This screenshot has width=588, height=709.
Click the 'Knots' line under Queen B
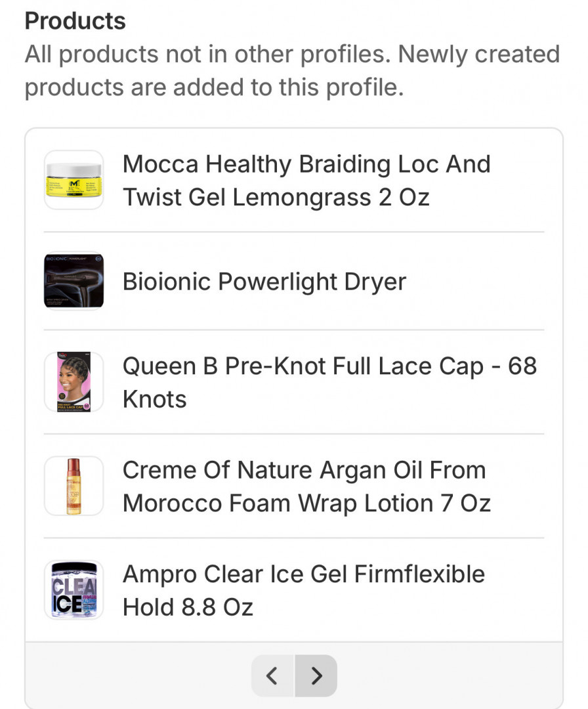coord(155,398)
